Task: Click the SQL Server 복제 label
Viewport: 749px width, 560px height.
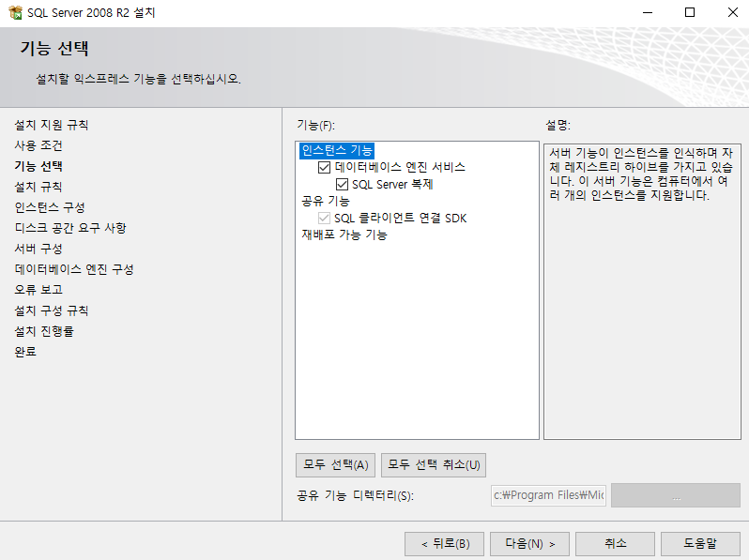Action: tap(392, 184)
